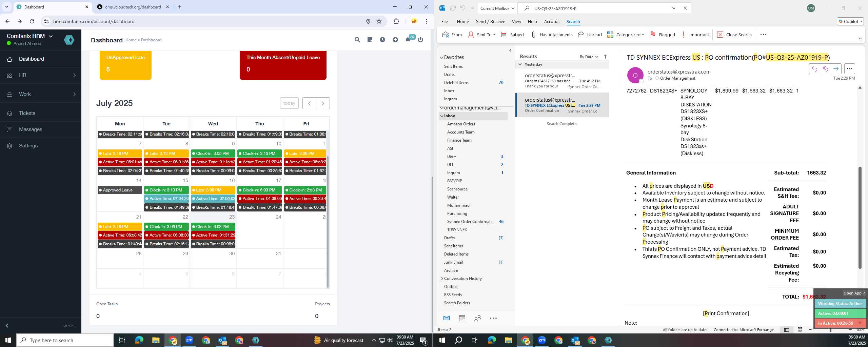The image size is (868, 347).
Task: Filter search by Has Attachments
Action: 551,35
